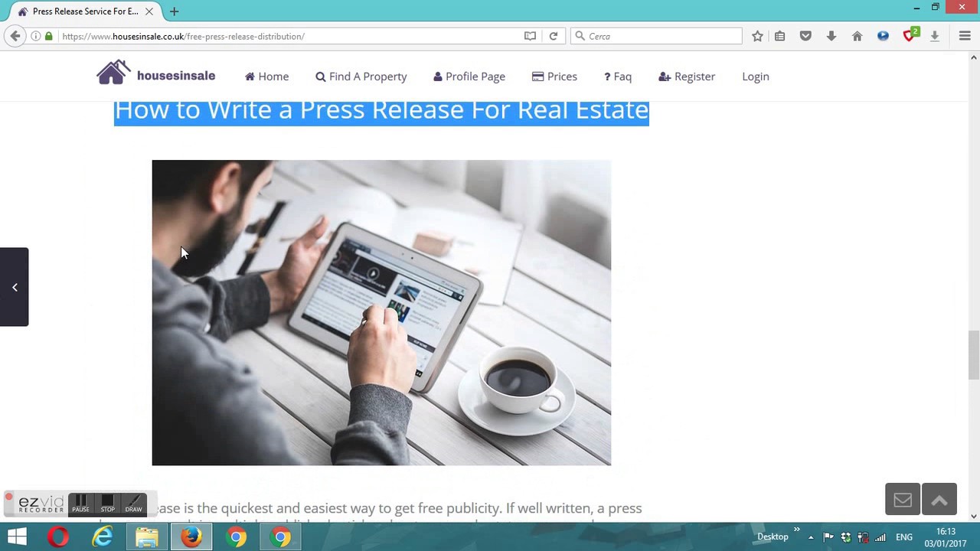Viewport: 980px width, 551px height.
Task: Open Firefox hamburger menu
Action: tap(965, 36)
